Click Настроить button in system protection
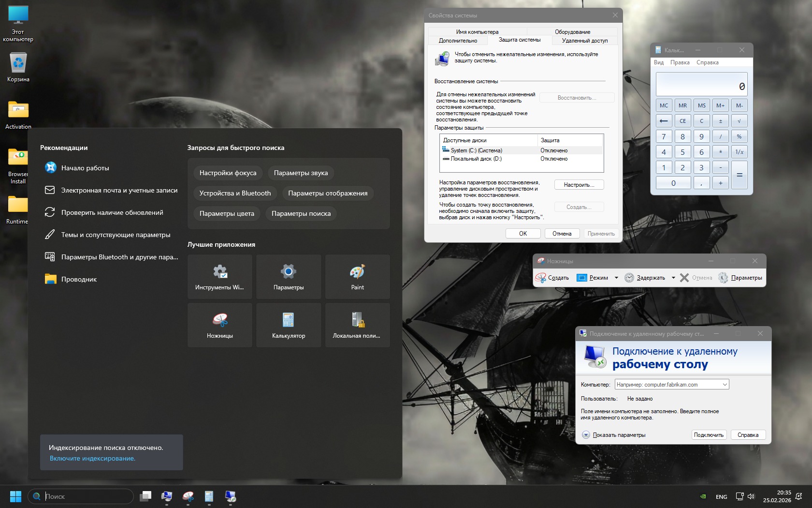The image size is (812, 508). point(579,185)
